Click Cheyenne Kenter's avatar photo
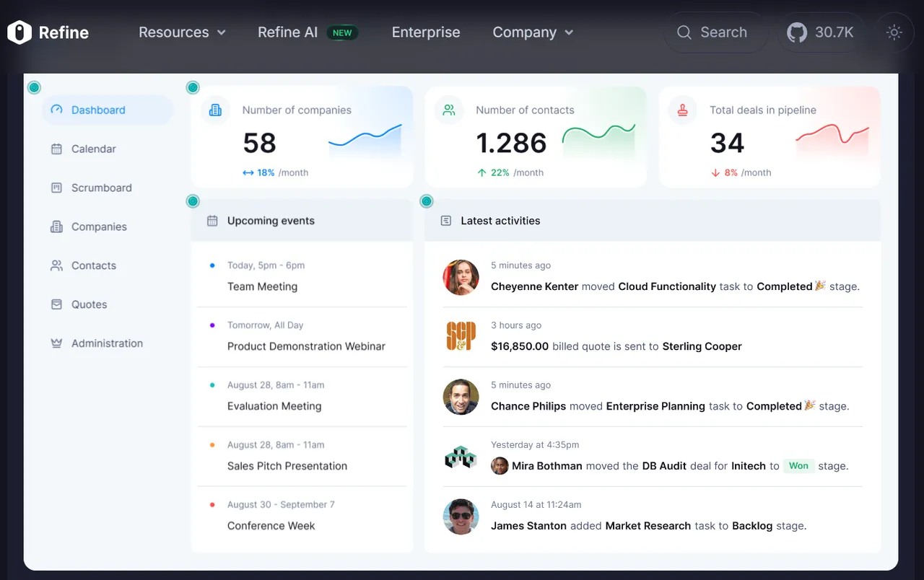 461,278
